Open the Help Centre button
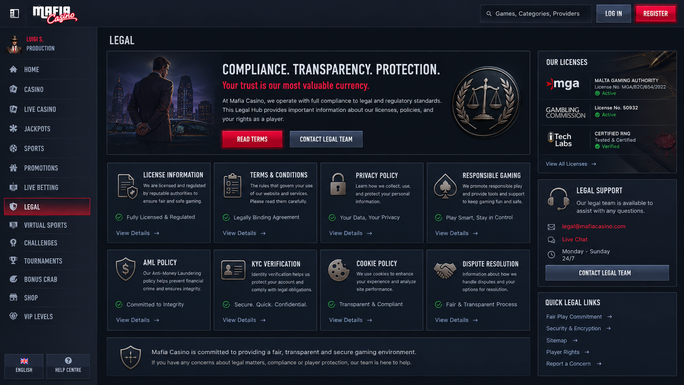This screenshot has width=684, height=385. pos(68,365)
